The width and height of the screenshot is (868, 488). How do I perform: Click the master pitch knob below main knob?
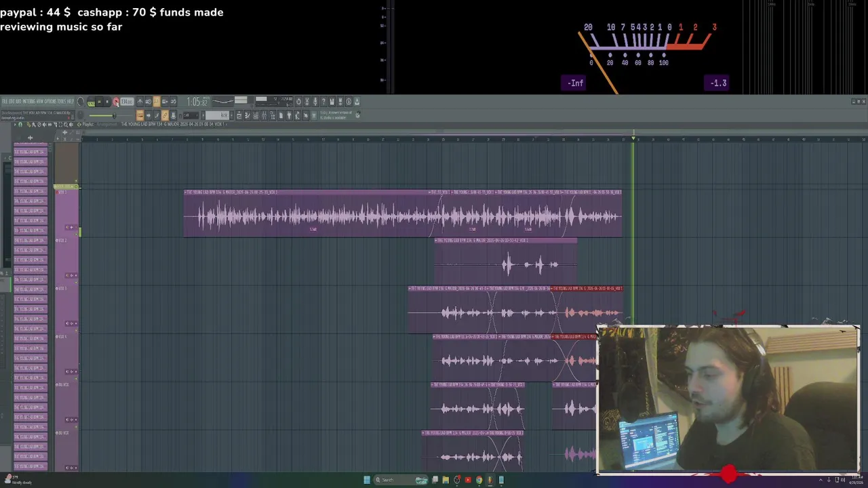click(81, 115)
